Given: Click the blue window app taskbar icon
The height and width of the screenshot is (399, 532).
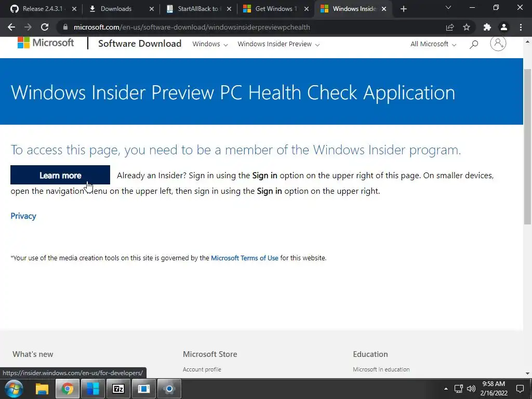Looking at the screenshot, I should [x=143, y=389].
